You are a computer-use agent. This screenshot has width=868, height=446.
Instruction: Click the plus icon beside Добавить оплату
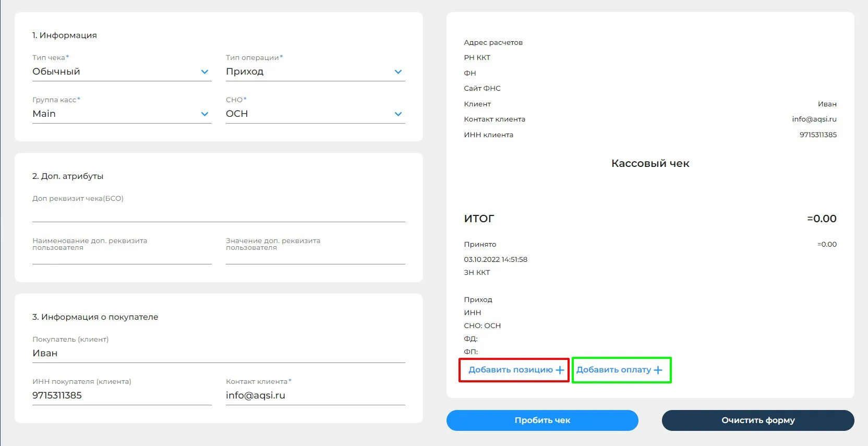click(658, 370)
